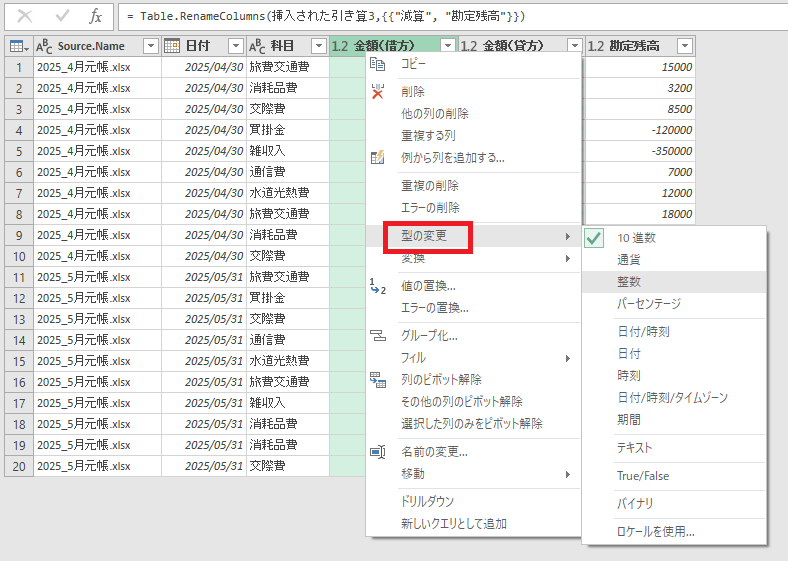Choose True/False data type in submenu
Image resolution: width=788 pixels, height=561 pixels.
coord(643,475)
